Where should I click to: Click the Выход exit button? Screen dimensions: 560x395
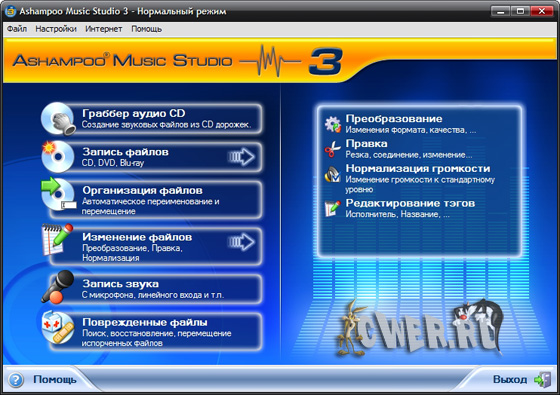point(521,379)
